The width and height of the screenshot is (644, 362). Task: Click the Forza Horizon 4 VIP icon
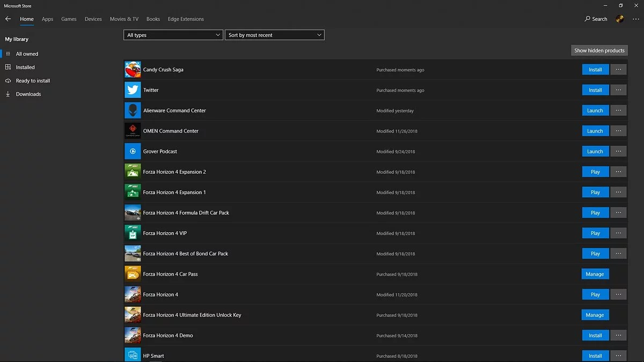pos(133,233)
